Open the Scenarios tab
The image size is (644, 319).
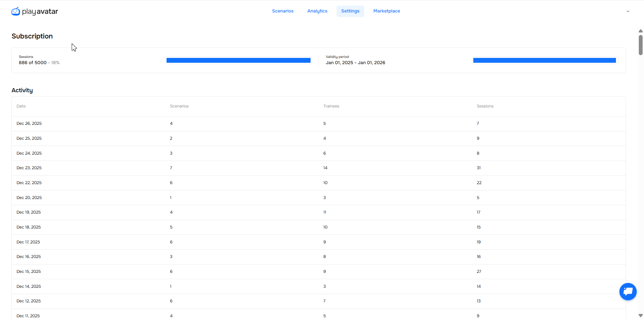point(283,11)
